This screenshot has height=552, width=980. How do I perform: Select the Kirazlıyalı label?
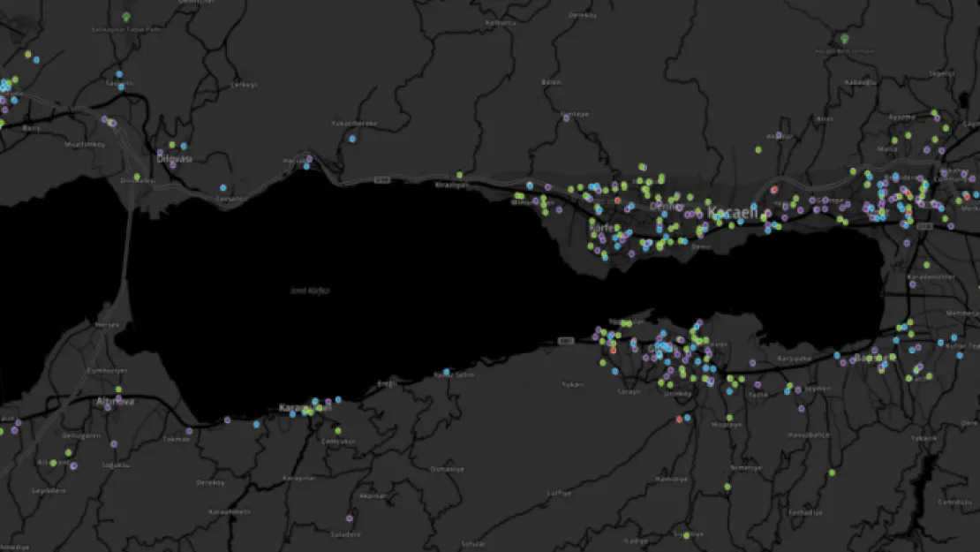click(x=453, y=185)
